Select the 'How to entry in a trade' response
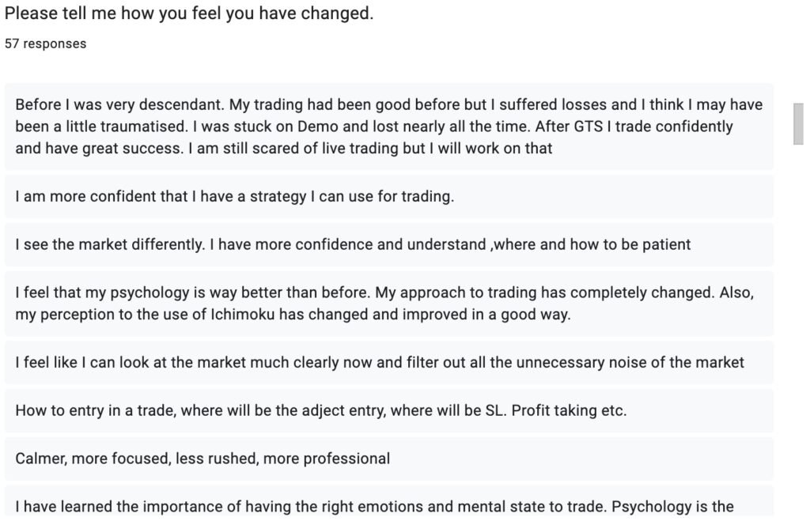 tap(389, 411)
